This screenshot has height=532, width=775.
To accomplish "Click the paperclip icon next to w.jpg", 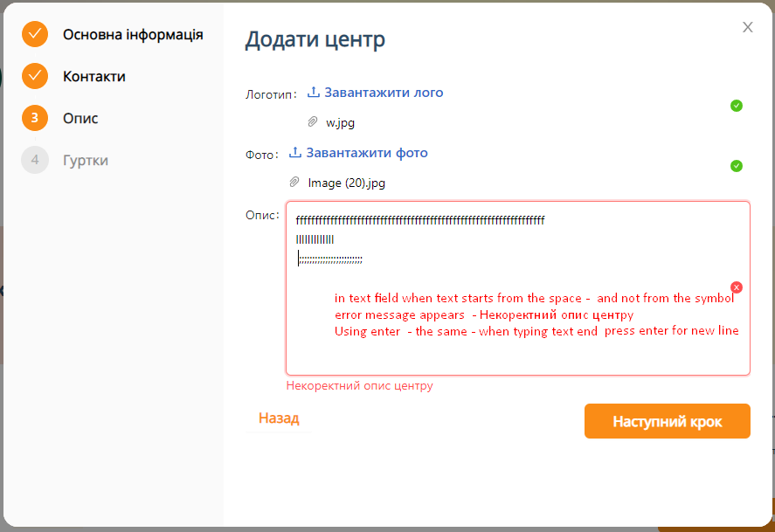I will (x=312, y=122).
